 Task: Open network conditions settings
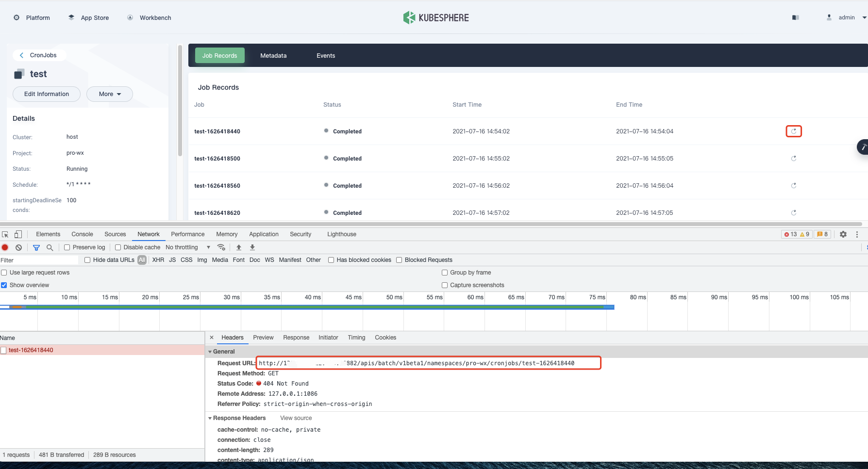click(221, 247)
